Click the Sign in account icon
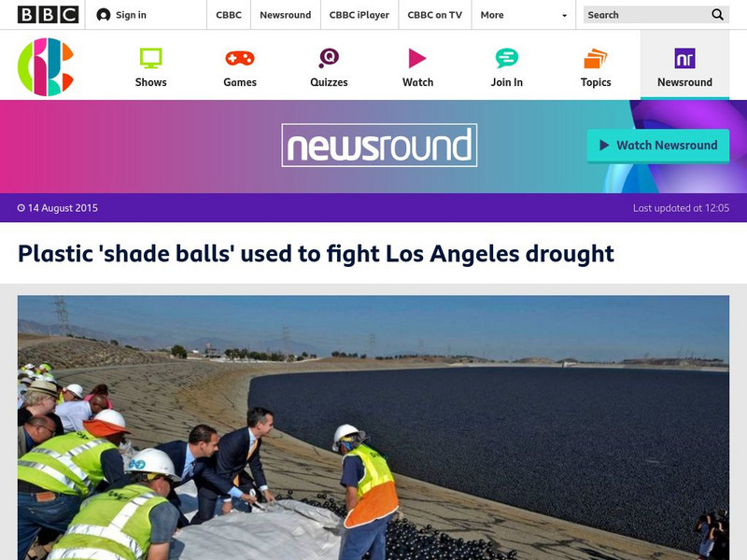Image resolution: width=747 pixels, height=560 pixels. (x=104, y=15)
